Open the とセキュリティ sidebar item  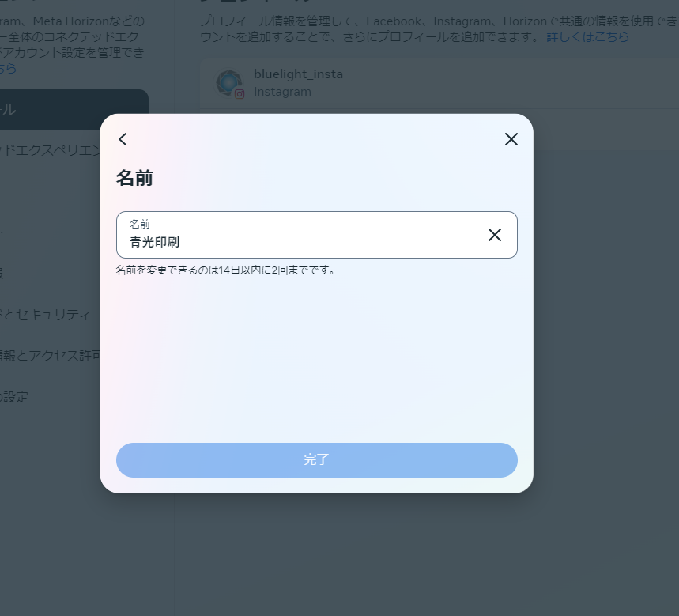coord(46,314)
